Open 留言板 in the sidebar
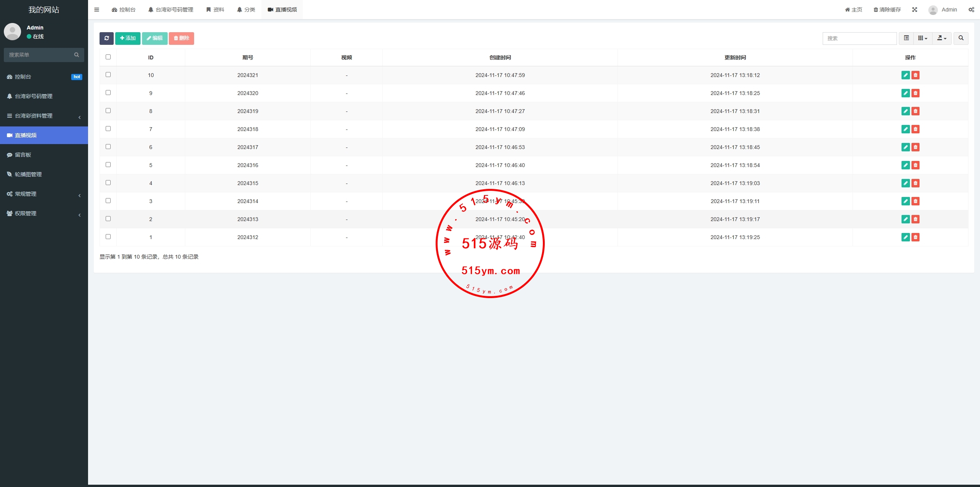The width and height of the screenshot is (980, 487). [23, 155]
